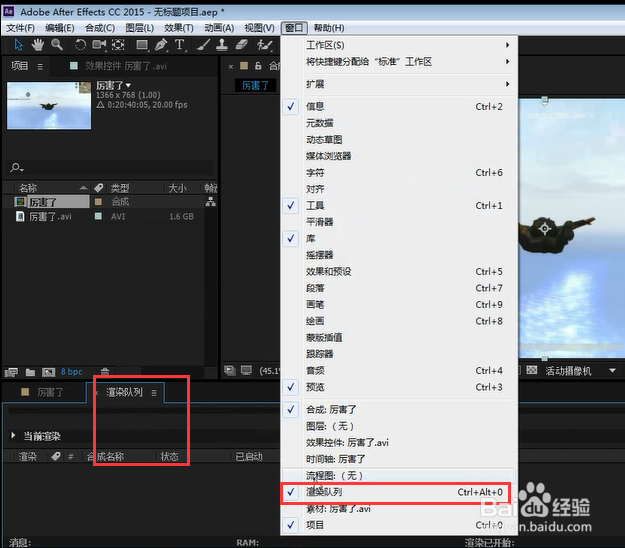Click the project panel search field
Viewport: 625px width, 548px height.
click(x=110, y=168)
